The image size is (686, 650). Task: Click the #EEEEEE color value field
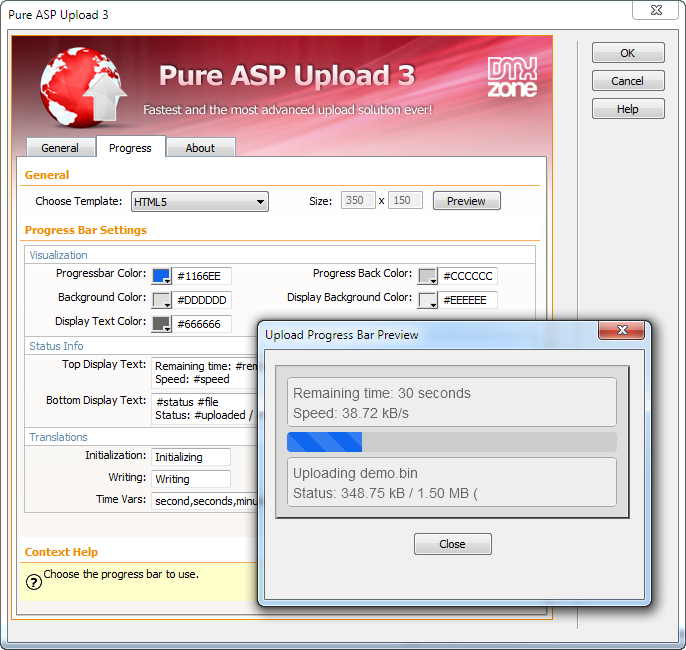468,301
